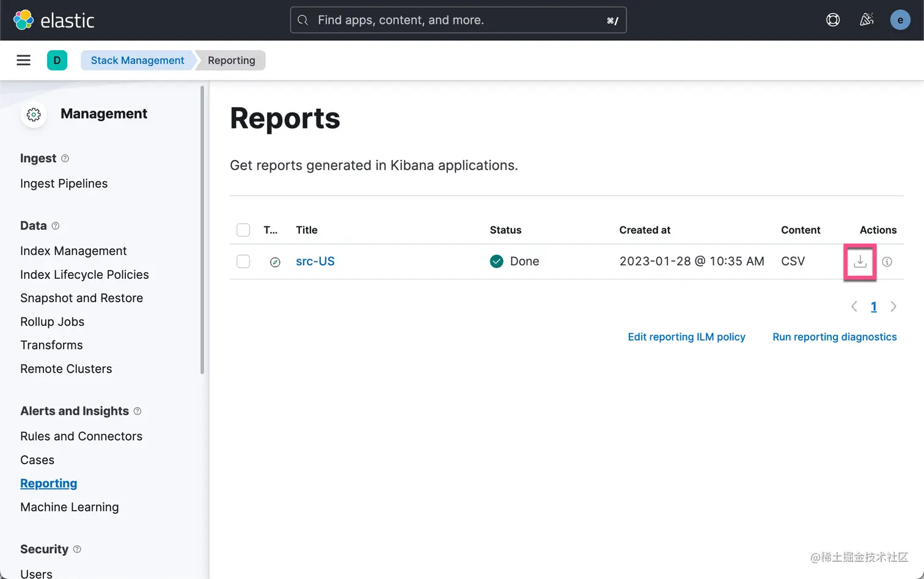Open Users under Security

tap(36, 573)
